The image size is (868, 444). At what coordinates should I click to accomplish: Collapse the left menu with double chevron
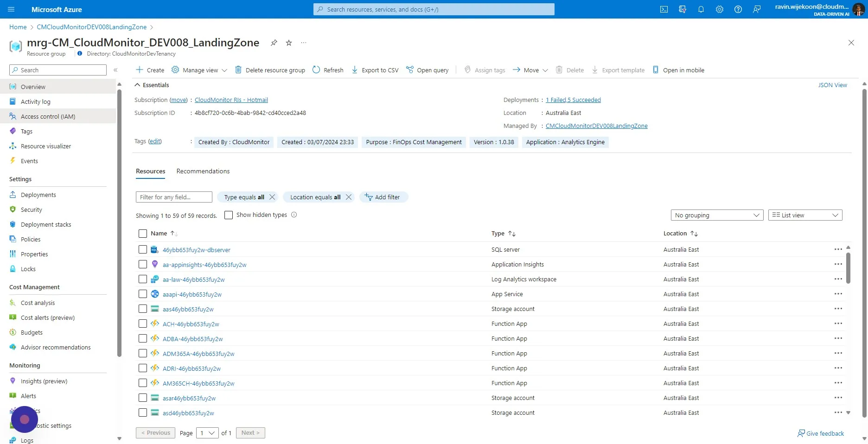(x=115, y=70)
